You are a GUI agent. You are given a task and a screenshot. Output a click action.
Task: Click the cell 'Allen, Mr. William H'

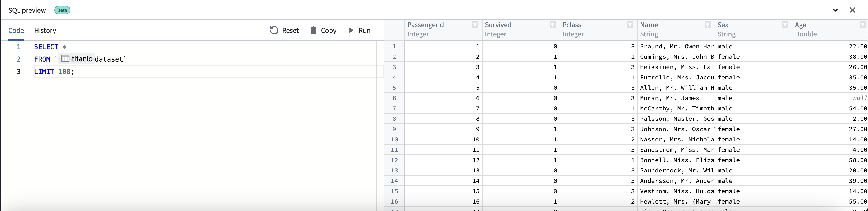(676, 88)
